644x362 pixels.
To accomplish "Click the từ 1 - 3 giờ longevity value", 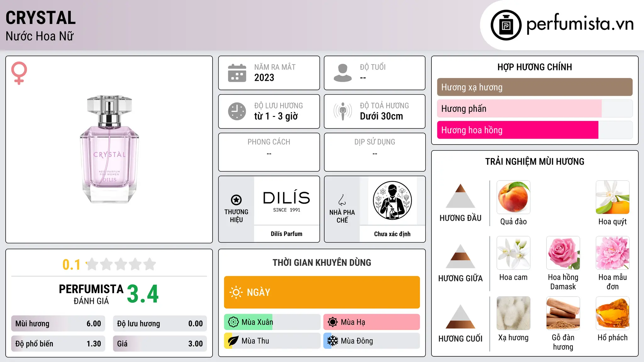I will 276,116.
